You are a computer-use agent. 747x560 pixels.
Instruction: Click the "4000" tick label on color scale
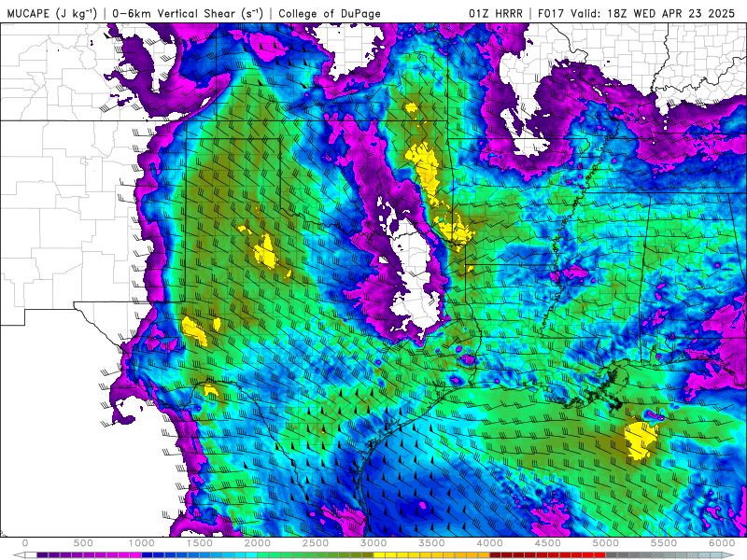(490, 543)
